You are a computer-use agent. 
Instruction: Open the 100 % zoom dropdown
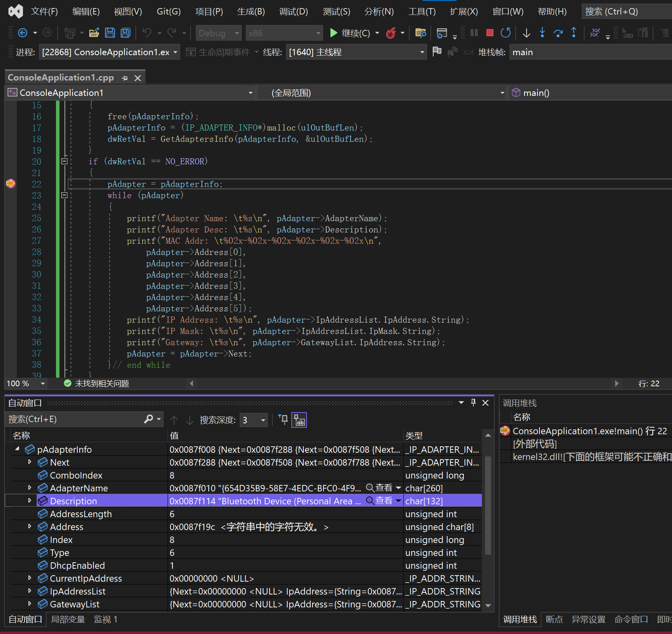pos(26,383)
